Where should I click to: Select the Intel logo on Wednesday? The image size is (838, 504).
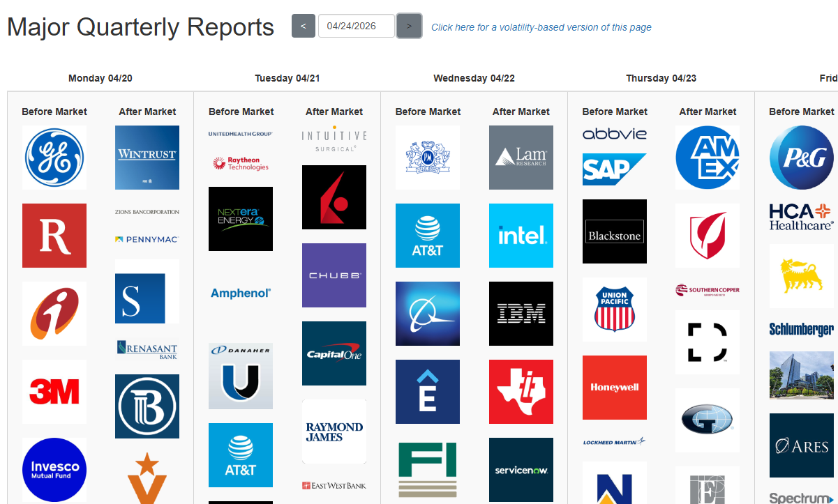coord(521,236)
